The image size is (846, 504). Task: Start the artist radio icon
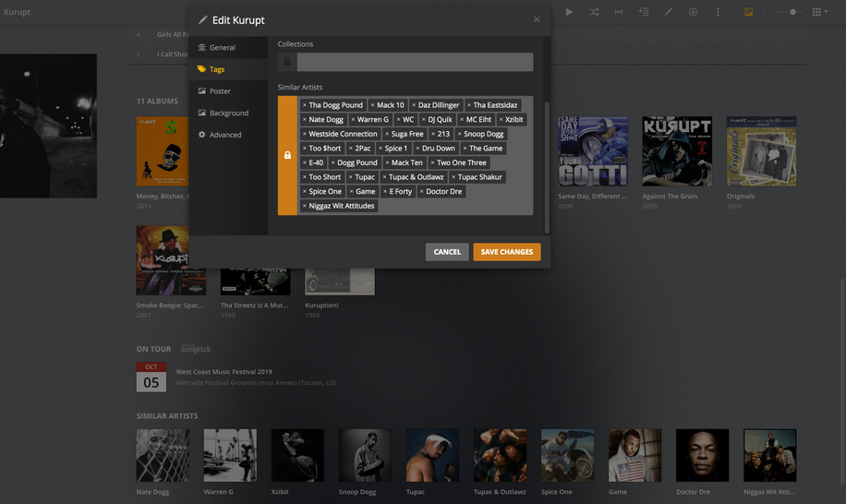pyautogui.click(x=618, y=12)
